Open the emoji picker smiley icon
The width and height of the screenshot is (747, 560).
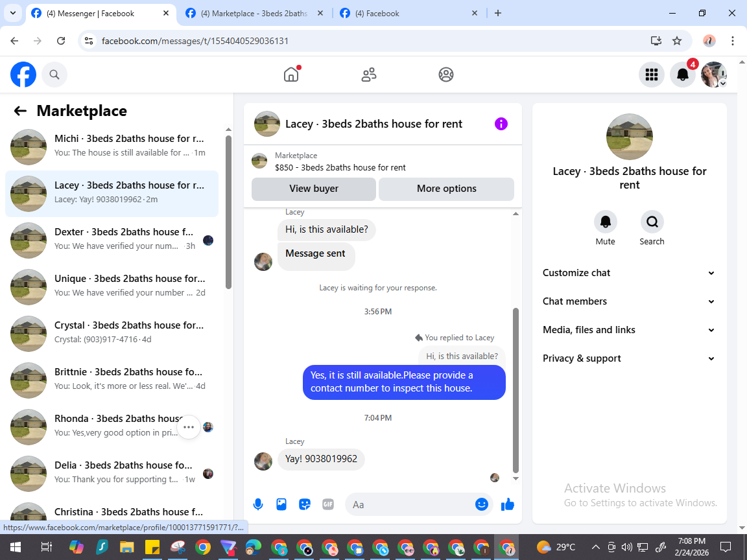coord(482,504)
